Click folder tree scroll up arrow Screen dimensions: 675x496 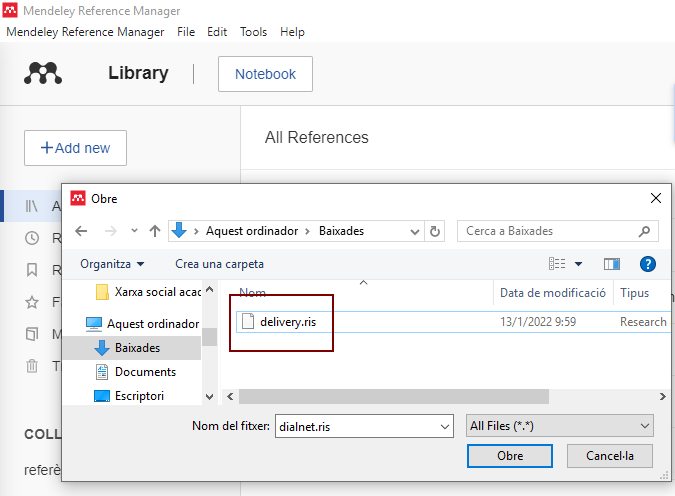point(210,289)
